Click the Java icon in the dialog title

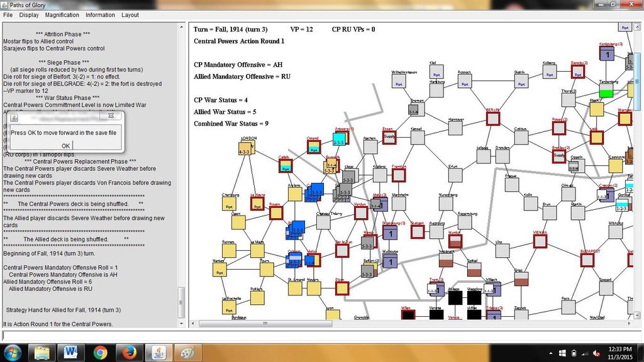[14, 118]
